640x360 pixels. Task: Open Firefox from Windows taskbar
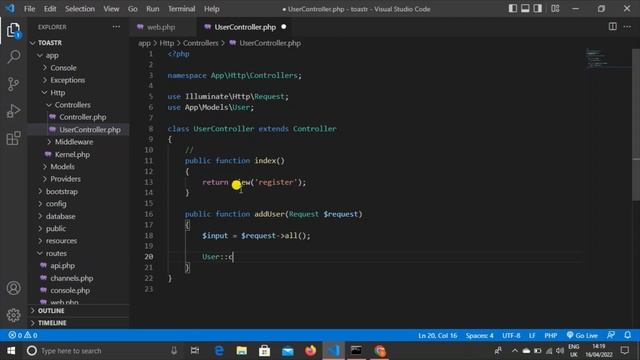310,351
